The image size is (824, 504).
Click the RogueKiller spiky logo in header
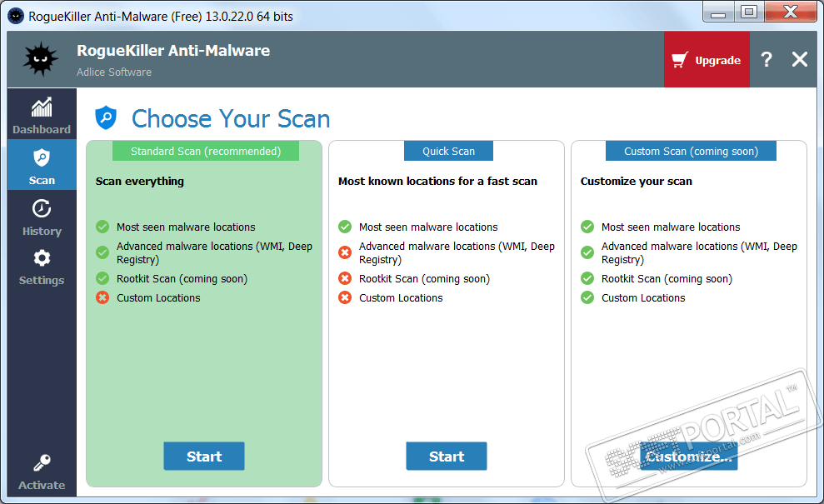click(x=41, y=59)
